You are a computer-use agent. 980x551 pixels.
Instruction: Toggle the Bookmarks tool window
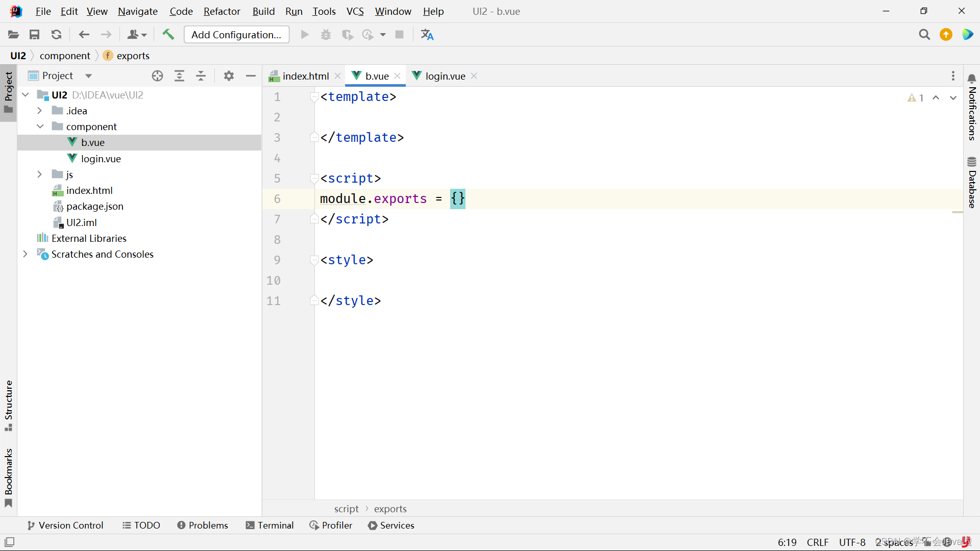8,477
